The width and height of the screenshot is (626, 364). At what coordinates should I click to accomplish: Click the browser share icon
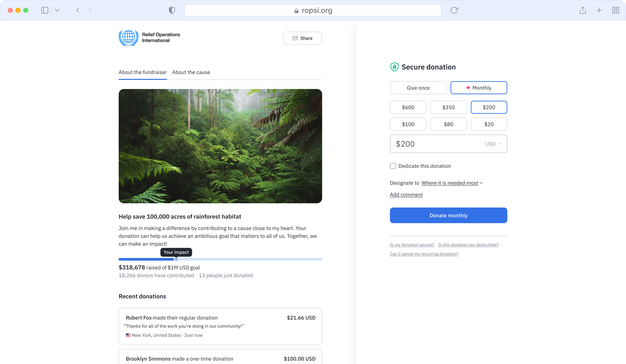[582, 10]
